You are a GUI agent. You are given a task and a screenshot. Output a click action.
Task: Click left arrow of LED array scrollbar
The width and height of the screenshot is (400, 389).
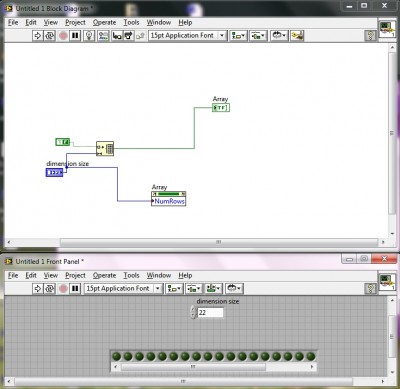(115, 367)
